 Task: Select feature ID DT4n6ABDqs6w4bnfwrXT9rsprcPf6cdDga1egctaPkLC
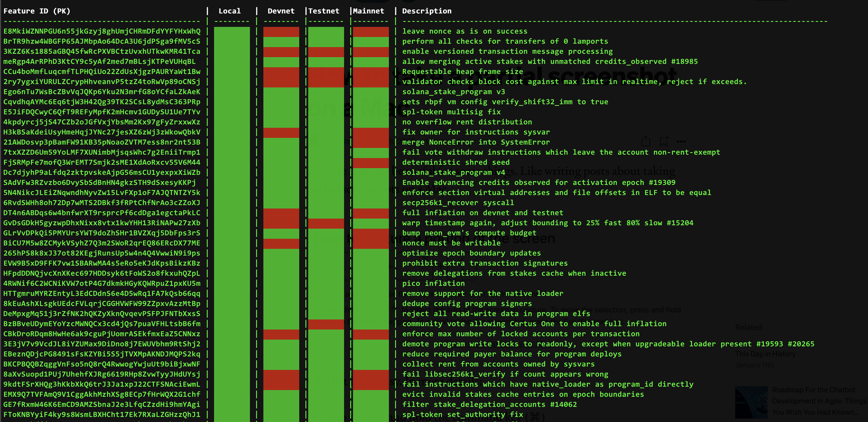[102, 213]
